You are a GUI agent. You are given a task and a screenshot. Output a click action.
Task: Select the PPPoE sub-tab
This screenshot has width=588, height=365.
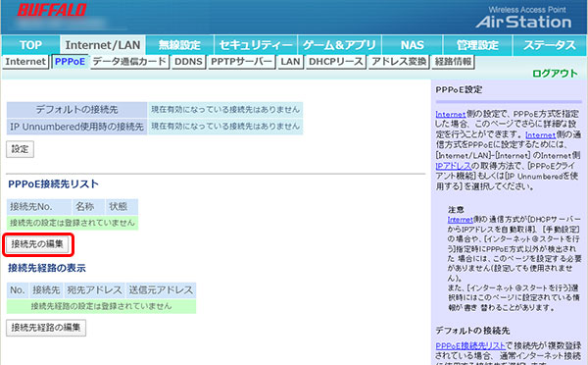tap(71, 62)
